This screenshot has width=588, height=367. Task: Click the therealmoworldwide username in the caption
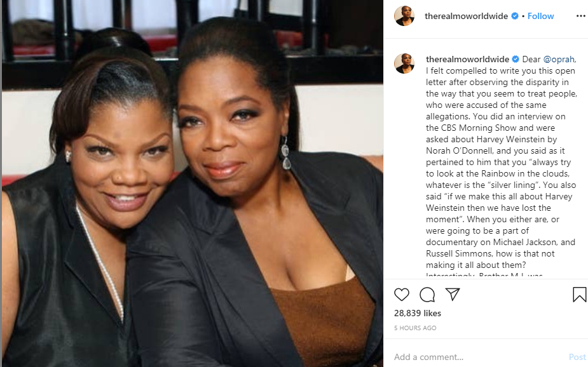[x=467, y=59]
